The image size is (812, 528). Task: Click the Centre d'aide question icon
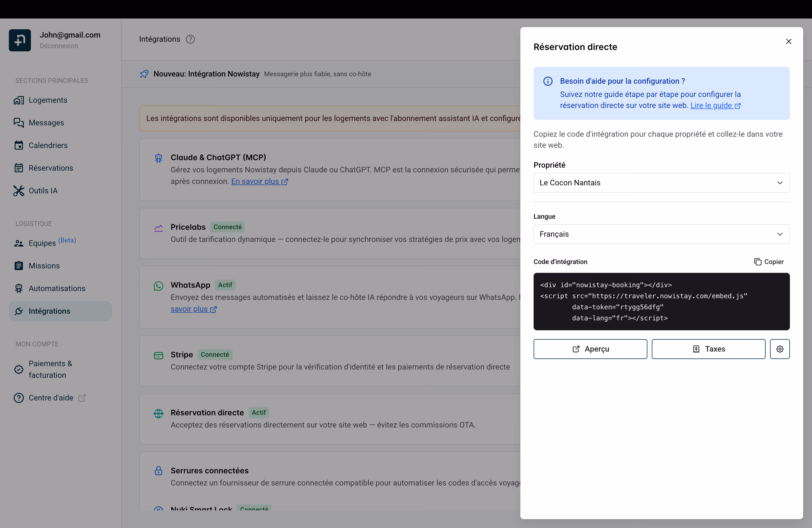(19, 398)
